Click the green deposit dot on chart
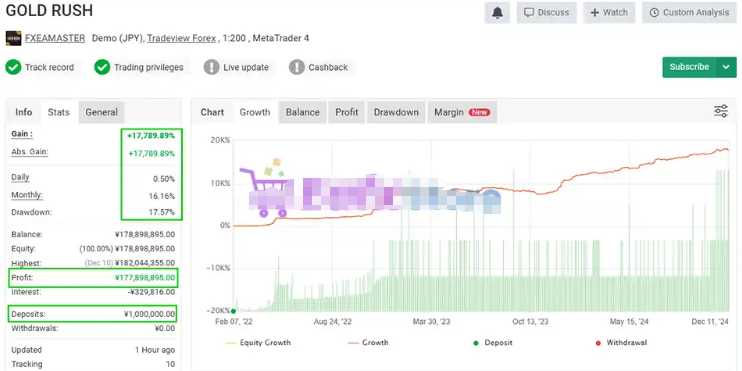Viewport: 742px width, 371px height. click(x=233, y=311)
